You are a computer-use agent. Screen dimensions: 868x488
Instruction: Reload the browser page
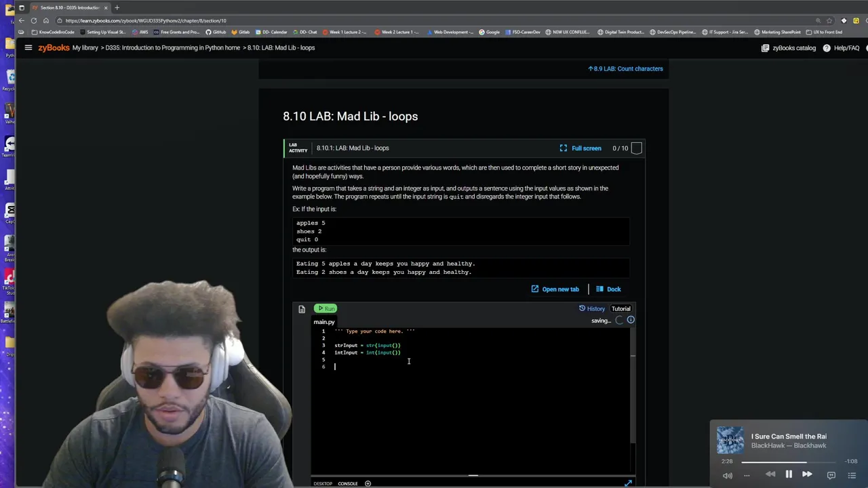click(33, 20)
